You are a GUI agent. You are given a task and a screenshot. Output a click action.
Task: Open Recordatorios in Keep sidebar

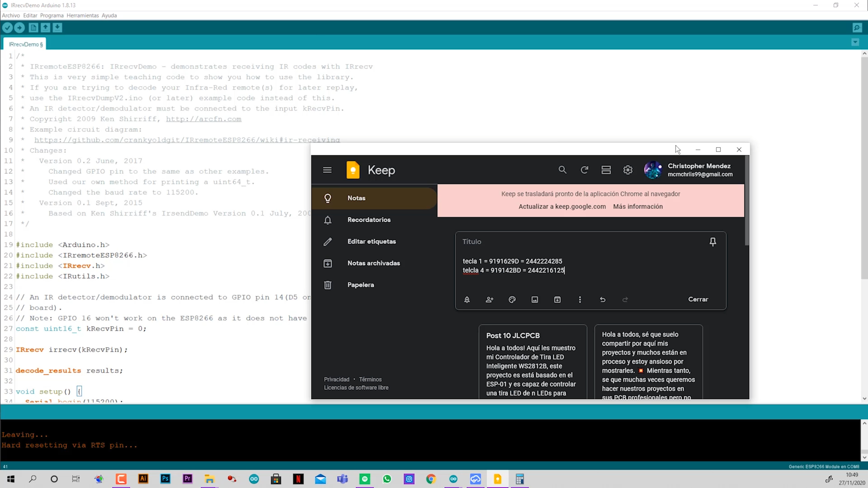tap(374, 220)
